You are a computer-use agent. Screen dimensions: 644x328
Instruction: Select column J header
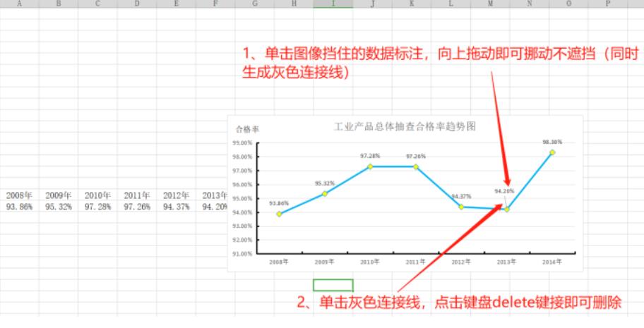[373, 4]
